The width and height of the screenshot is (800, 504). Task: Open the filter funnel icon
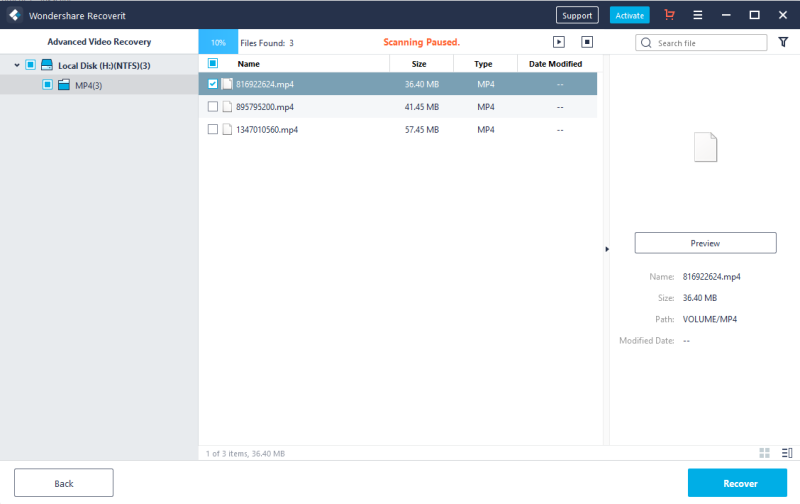pos(783,42)
